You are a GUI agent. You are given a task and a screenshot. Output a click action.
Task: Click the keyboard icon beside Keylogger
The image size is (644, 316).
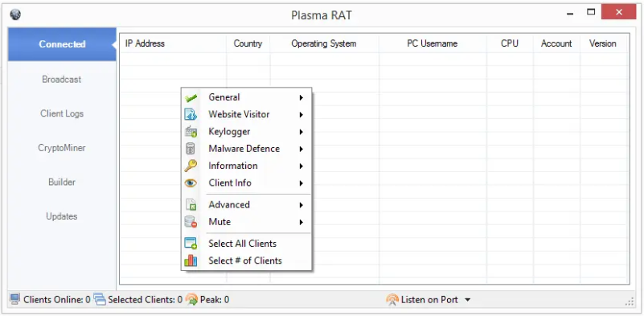pyautogui.click(x=191, y=132)
